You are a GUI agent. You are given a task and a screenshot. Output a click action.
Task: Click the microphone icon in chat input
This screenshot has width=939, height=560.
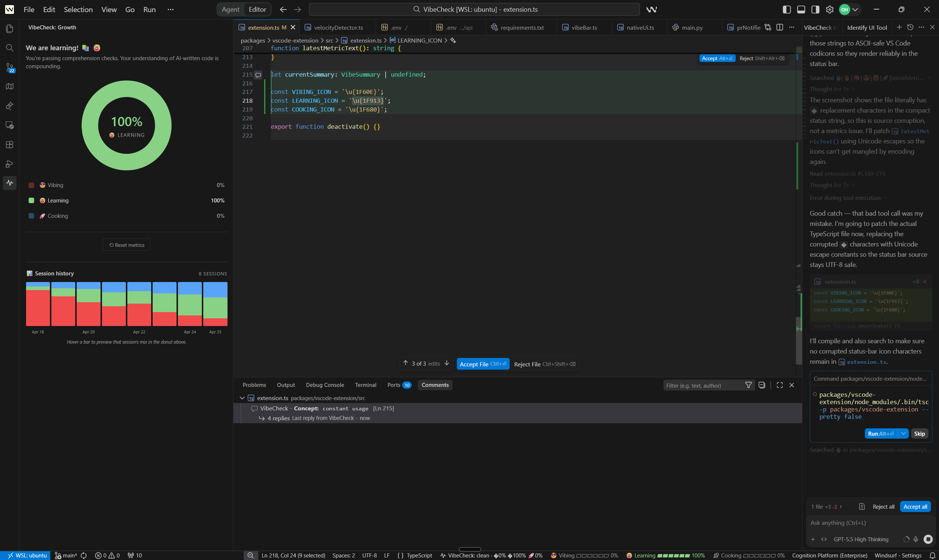pos(916,539)
